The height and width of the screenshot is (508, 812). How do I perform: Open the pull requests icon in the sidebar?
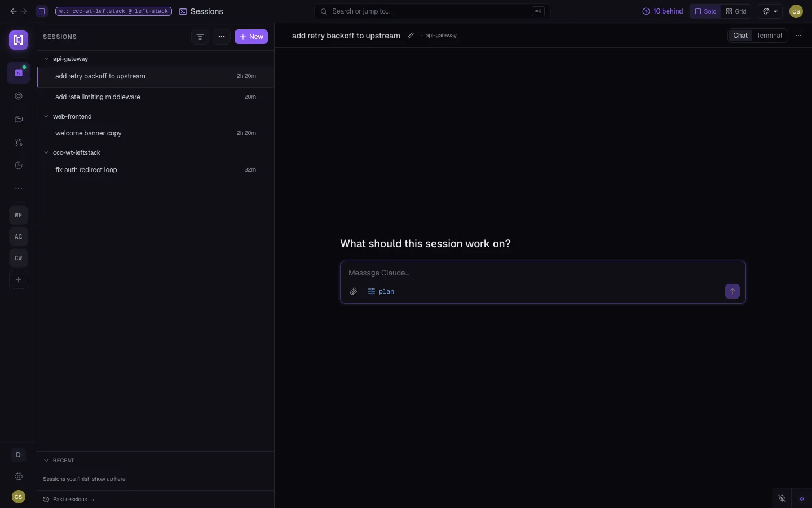point(19,142)
